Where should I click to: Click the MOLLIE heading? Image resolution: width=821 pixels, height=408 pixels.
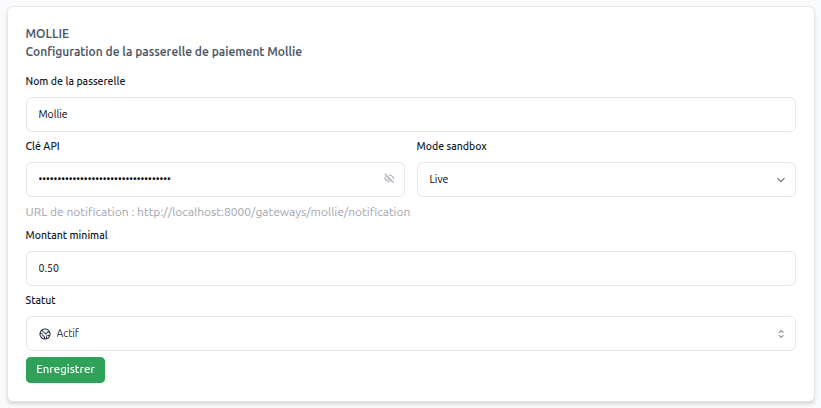click(x=47, y=34)
